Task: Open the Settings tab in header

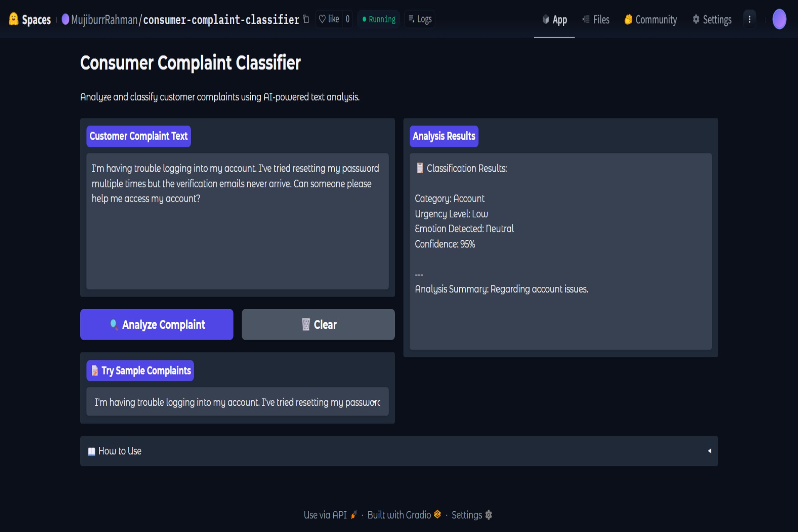Action: [712, 20]
